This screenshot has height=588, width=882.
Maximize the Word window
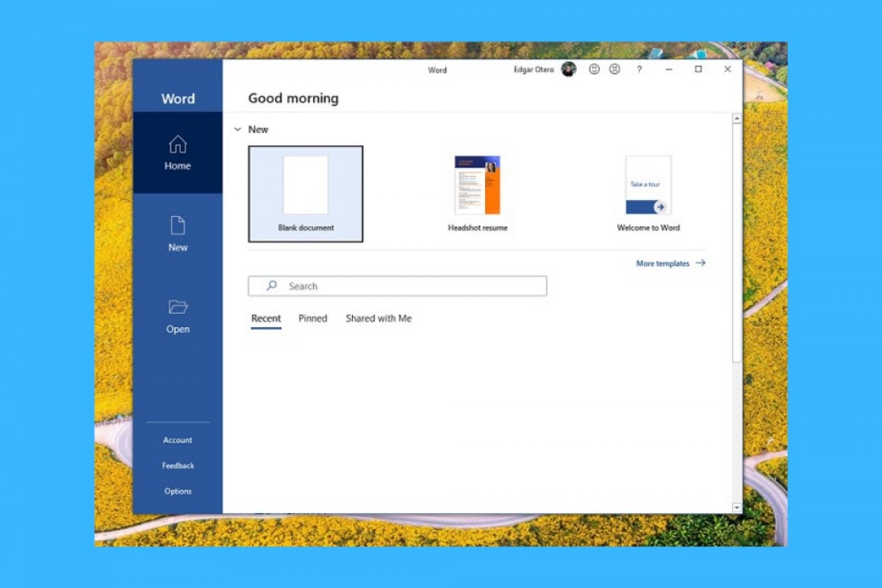[698, 69]
